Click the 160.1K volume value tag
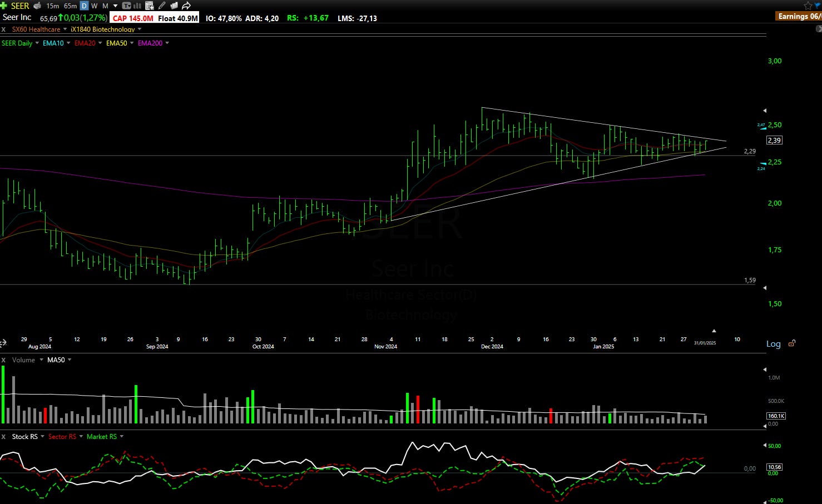Viewport: 822px width, 504px height. tap(776, 416)
